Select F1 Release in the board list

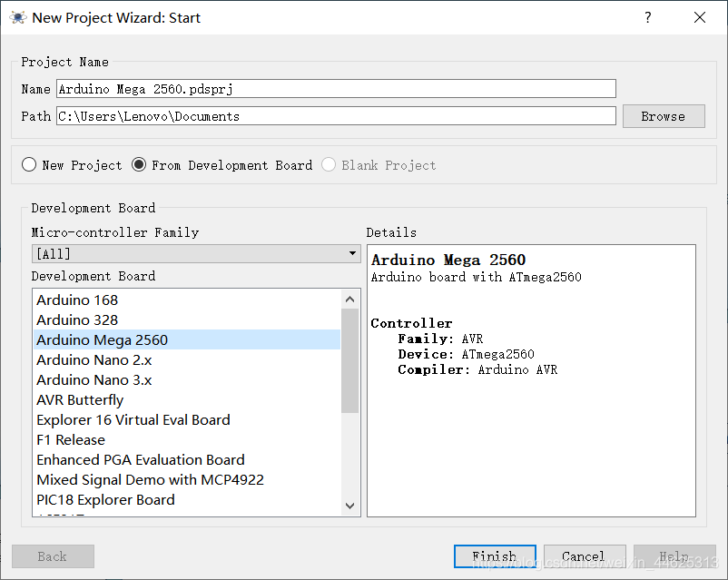187,439
